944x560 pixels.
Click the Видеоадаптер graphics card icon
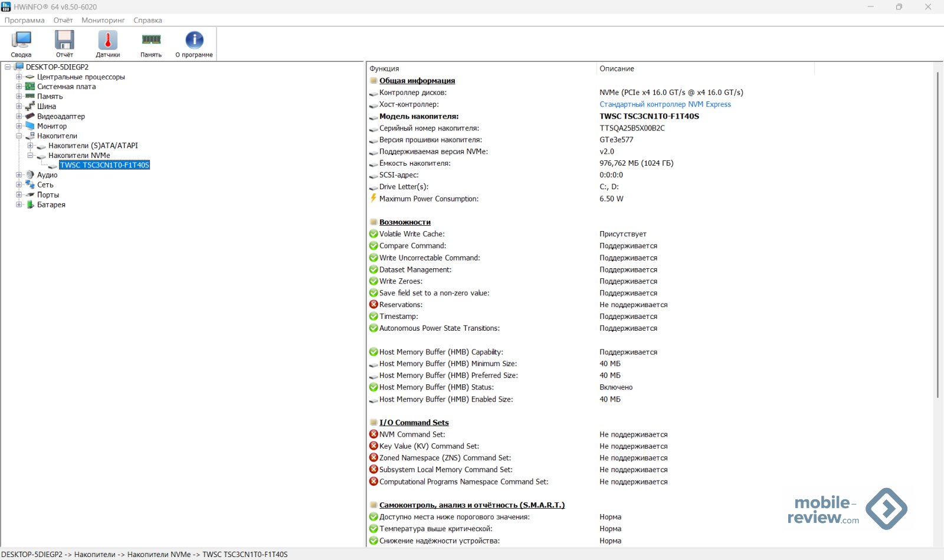(x=30, y=116)
